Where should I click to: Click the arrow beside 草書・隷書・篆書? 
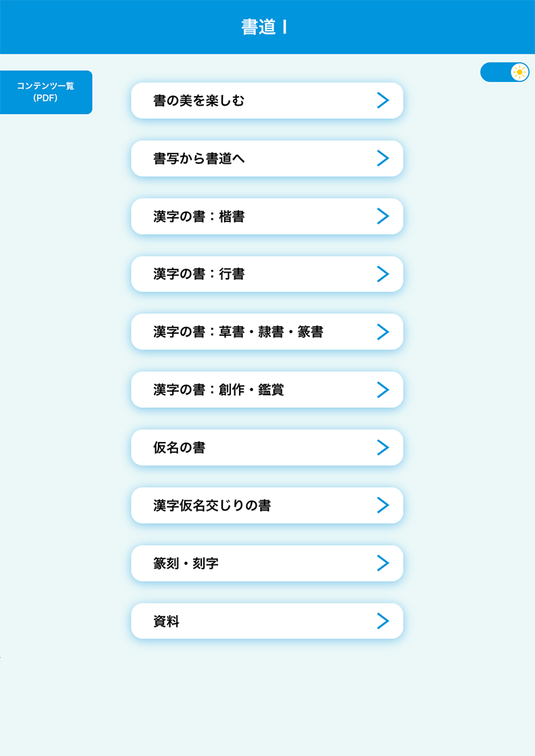coord(383,332)
